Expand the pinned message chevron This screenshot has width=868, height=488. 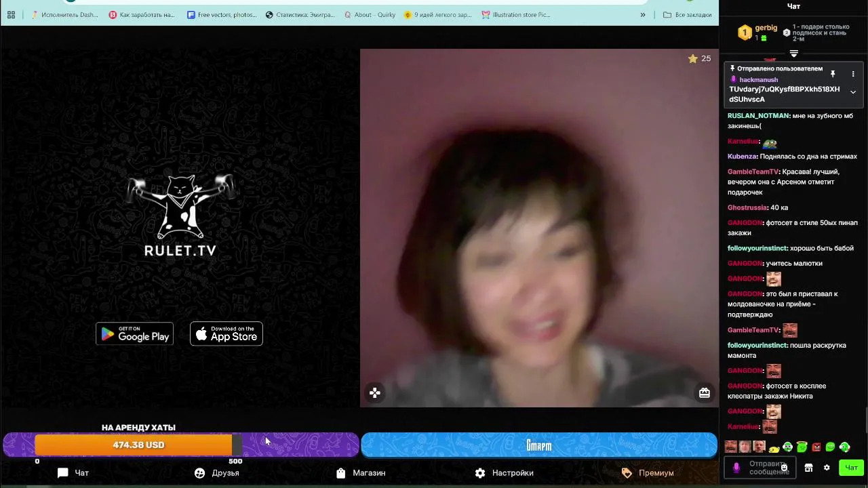coord(853,92)
